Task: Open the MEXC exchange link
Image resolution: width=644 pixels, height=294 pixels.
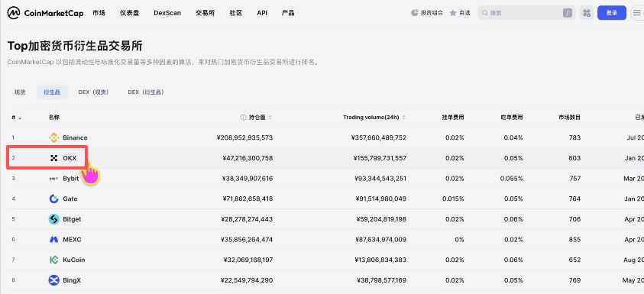Action: point(73,239)
